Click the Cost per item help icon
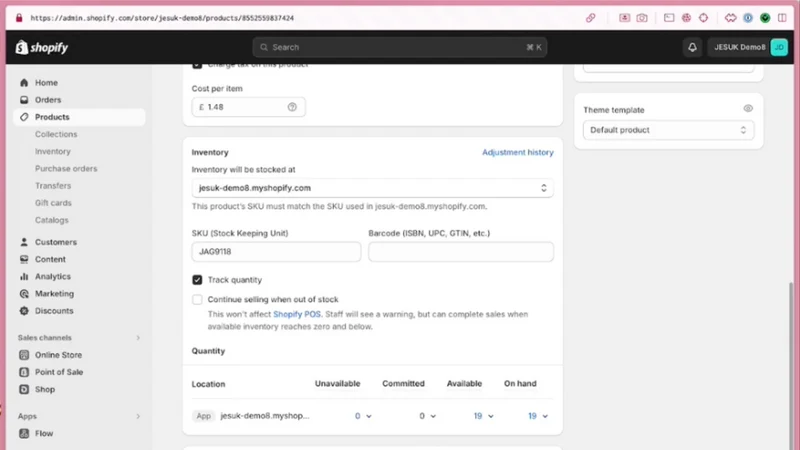This screenshot has width=800, height=450. [x=292, y=107]
